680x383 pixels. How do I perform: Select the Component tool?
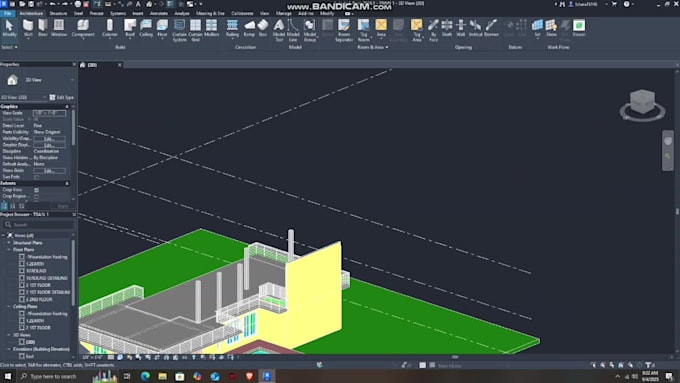click(x=83, y=28)
